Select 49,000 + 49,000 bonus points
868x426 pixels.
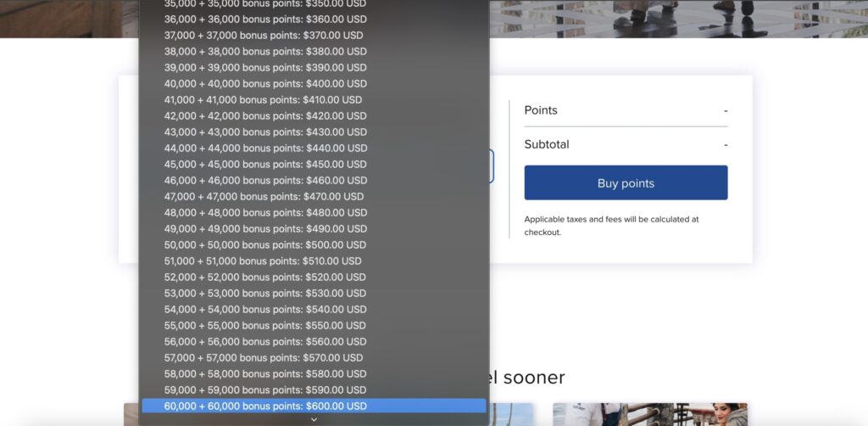314,229
